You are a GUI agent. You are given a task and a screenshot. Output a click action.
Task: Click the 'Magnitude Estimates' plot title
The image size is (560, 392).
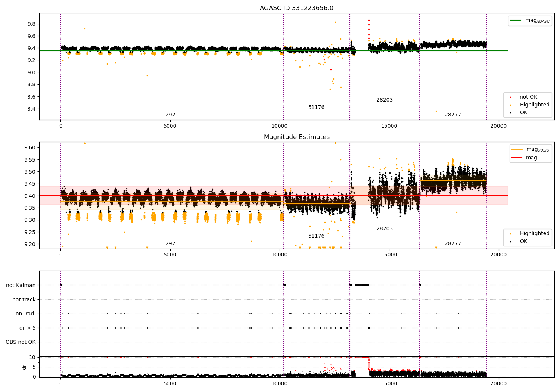296,137
